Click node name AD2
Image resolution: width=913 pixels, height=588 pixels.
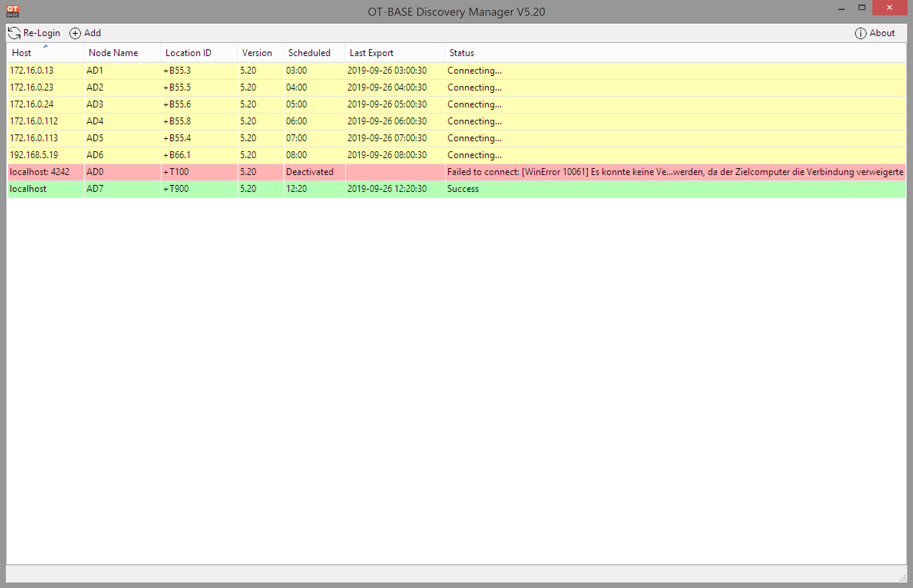click(95, 88)
